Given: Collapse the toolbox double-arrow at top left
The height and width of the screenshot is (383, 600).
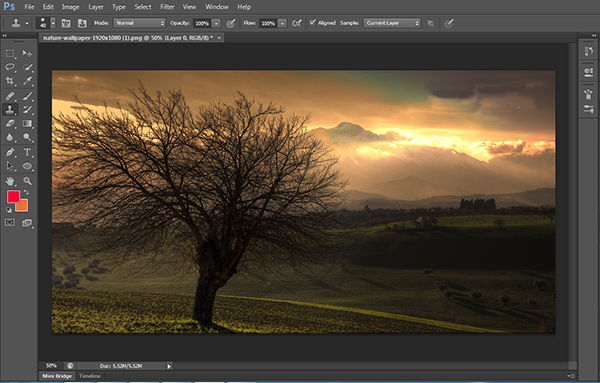Looking at the screenshot, I should tap(5, 36).
